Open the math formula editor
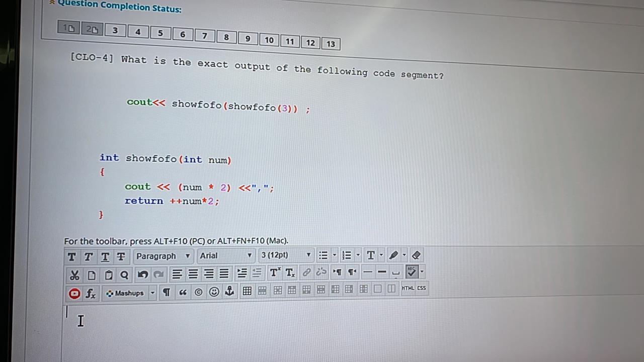Viewport: 644px width, 362px height. click(90, 293)
